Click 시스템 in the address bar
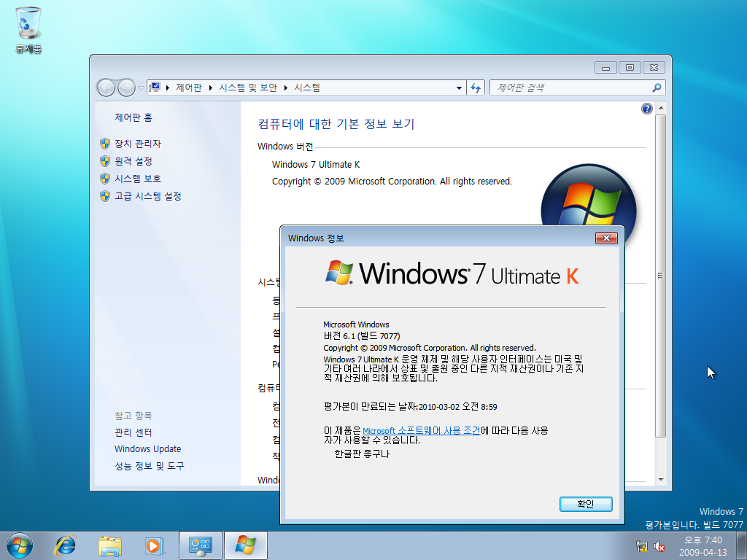This screenshot has width=747, height=560. click(307, 87)
